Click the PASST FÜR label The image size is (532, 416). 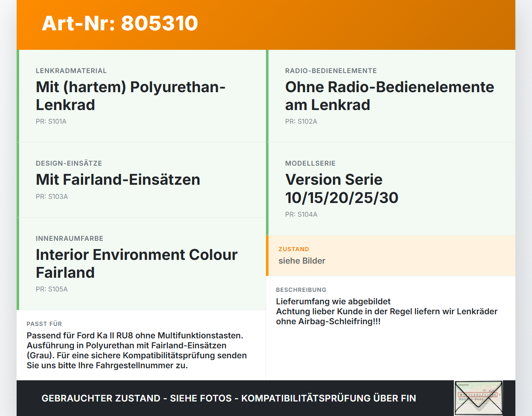(x=44, y=324)
